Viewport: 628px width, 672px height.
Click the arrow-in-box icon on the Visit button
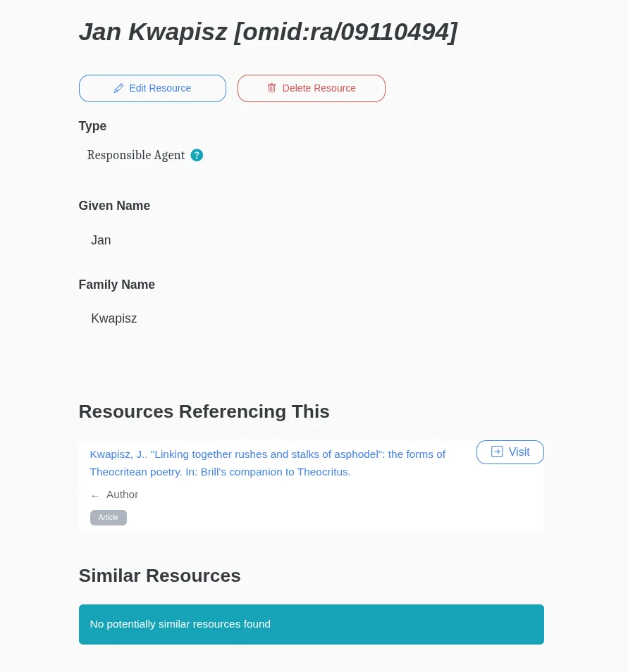[497, 452]
